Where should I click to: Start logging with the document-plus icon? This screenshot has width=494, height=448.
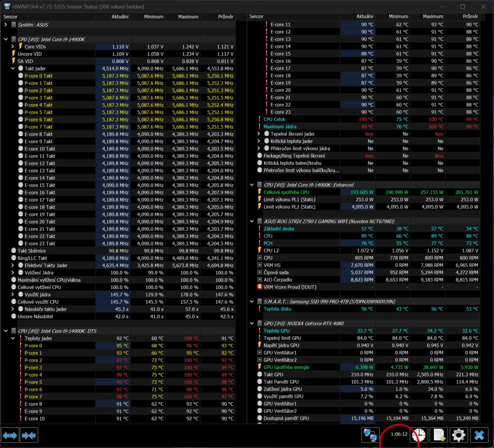click(439, 436)
